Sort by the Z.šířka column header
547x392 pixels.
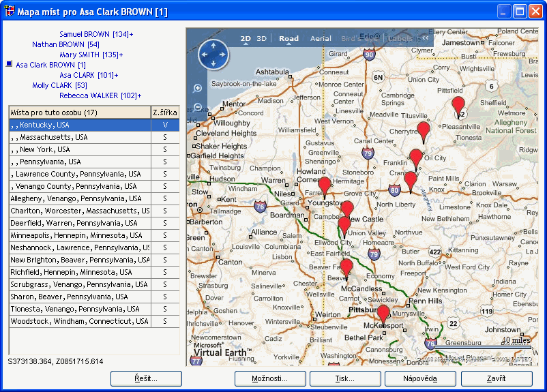(x=165, y=112)
